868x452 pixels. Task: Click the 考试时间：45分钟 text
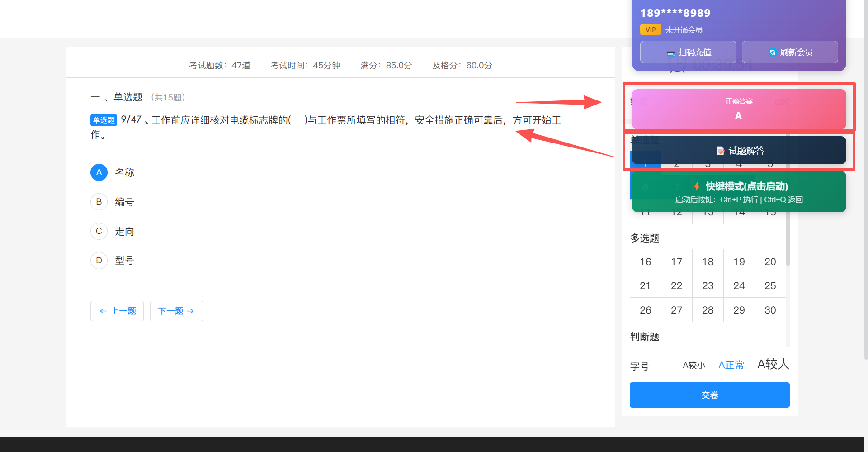coord(305,65)
